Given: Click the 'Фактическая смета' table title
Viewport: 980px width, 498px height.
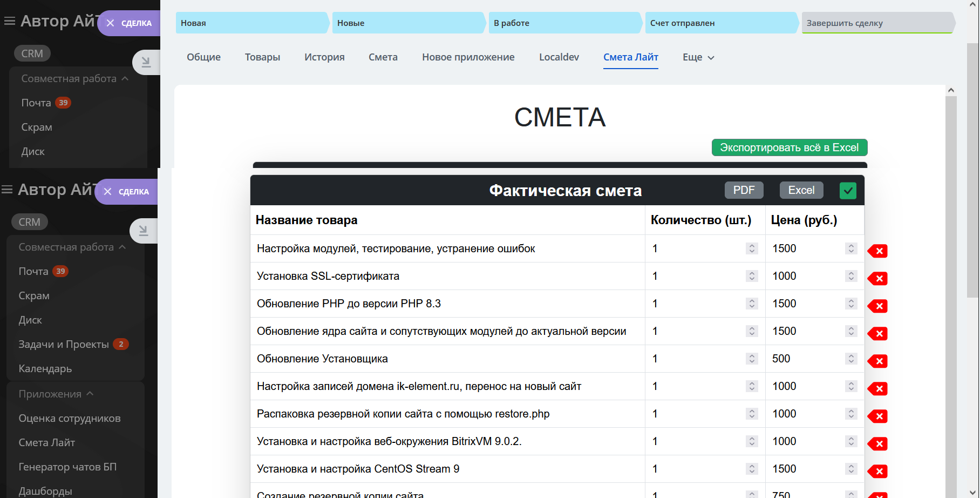Looking at the screenshot, I should pyautogui.click(x=565, y=190).
